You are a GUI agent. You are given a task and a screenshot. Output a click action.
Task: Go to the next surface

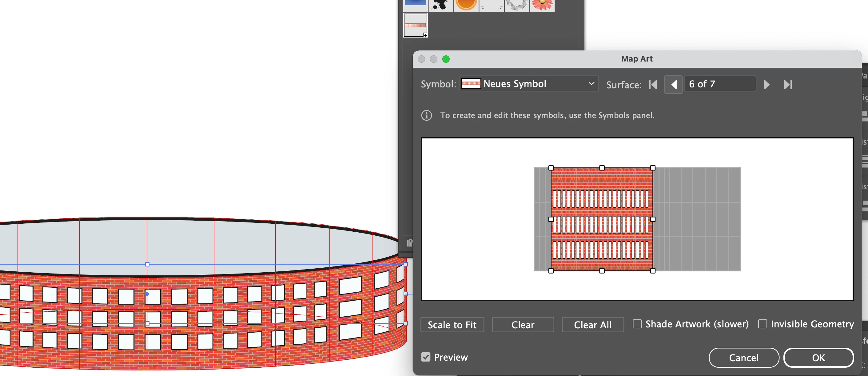coord(766,85)
